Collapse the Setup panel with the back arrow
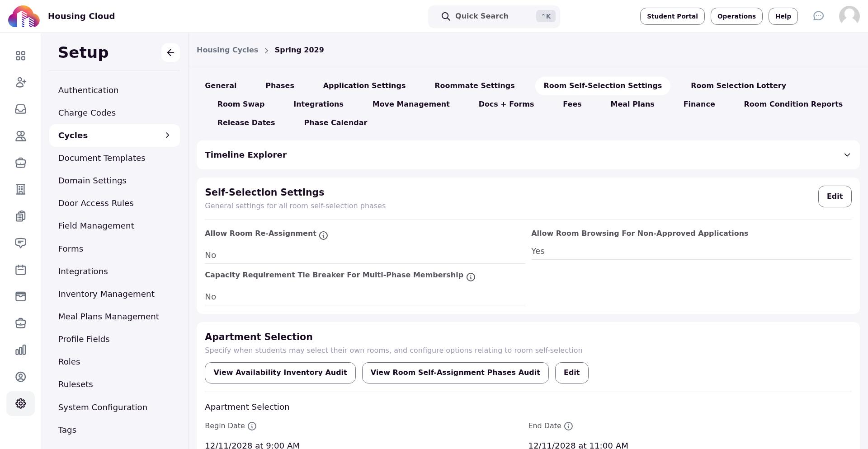Image resolution: width=868 pixels, height=449 pixels. 170,52
